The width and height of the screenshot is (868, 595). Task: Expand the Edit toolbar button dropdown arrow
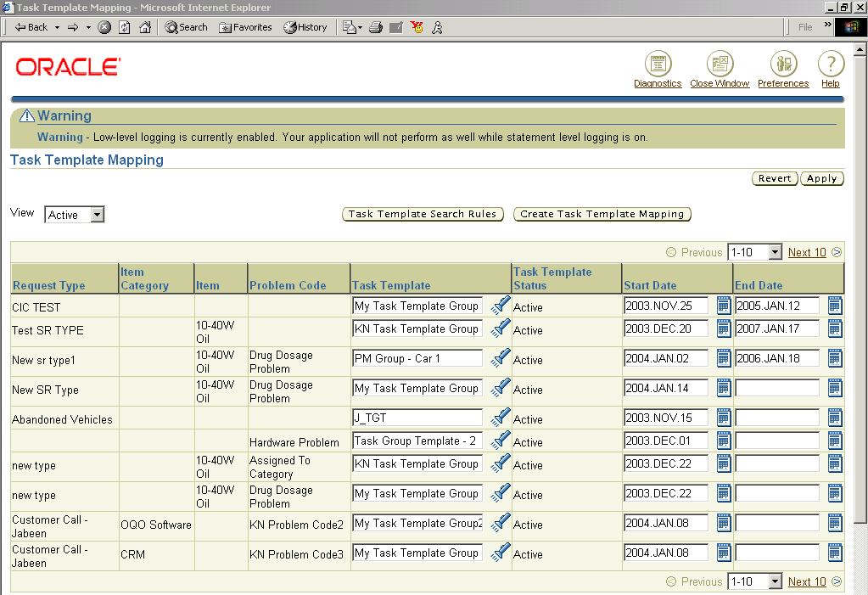361,27
